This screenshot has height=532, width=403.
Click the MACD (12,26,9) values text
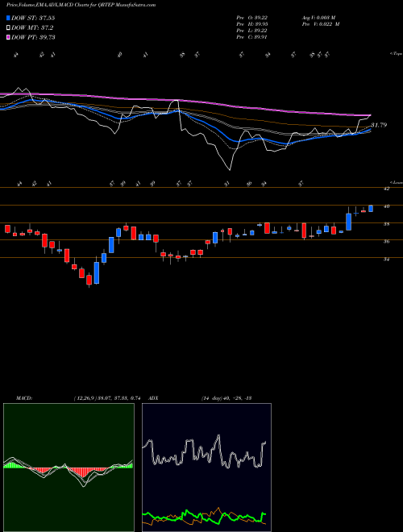(107, 398)
